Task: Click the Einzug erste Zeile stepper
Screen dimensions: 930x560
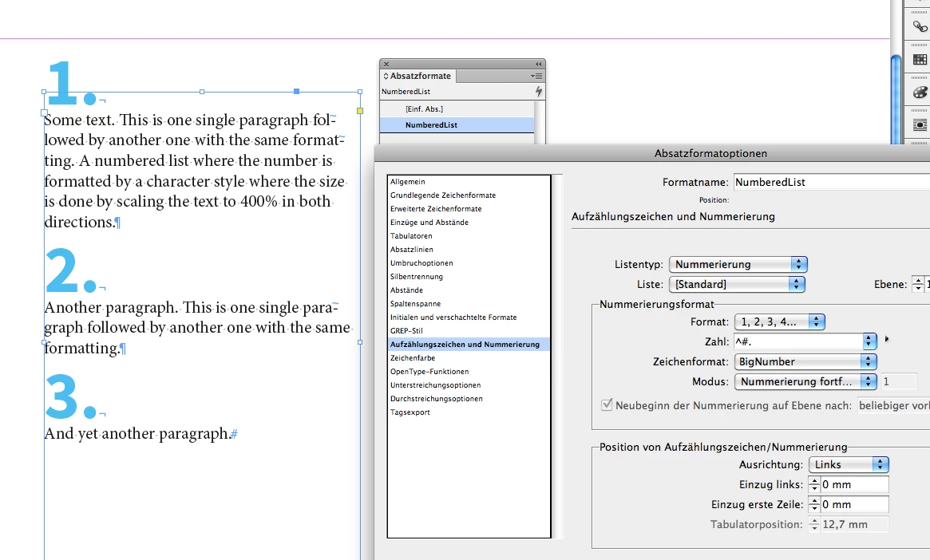Action: [x=814, y=505]
